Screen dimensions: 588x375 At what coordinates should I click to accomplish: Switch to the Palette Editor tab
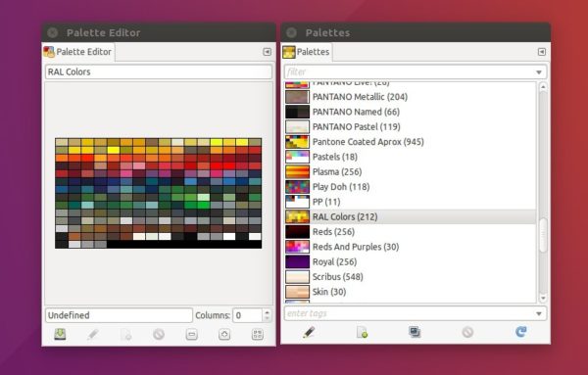click(78, 52)
